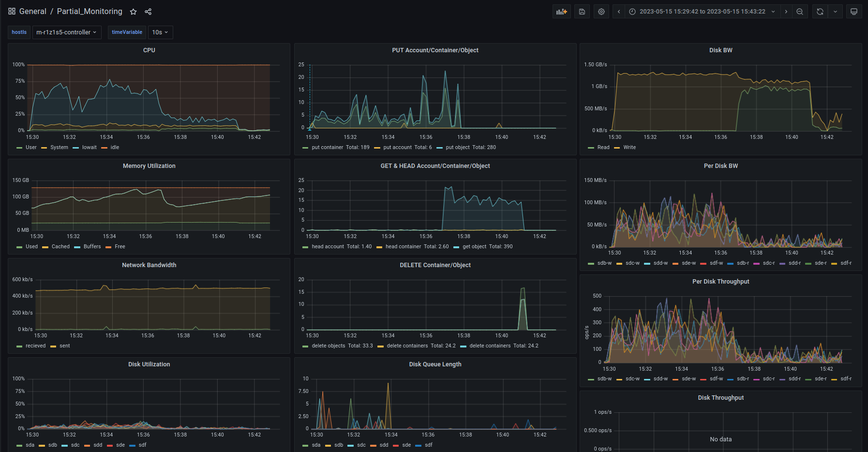The width and height of the screenshot is (868, 452).
Task: Open dashboard settings gear
Action: point(601,12)
